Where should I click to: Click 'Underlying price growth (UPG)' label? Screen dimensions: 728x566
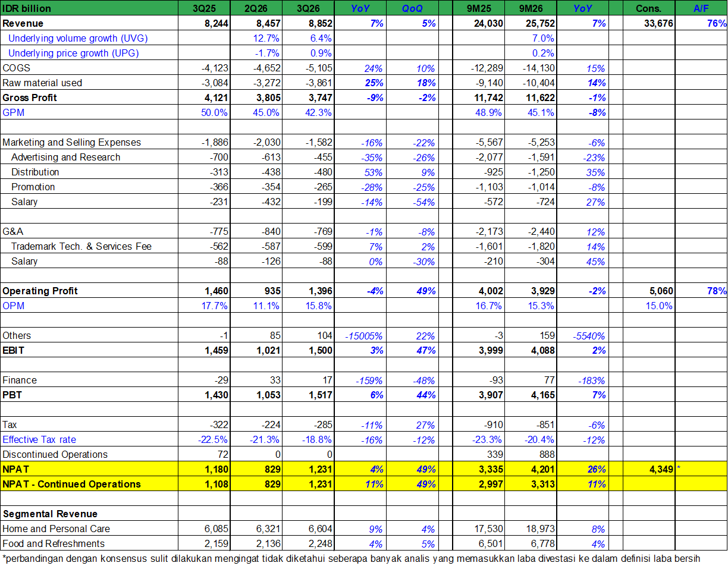[x=74, y=53]
